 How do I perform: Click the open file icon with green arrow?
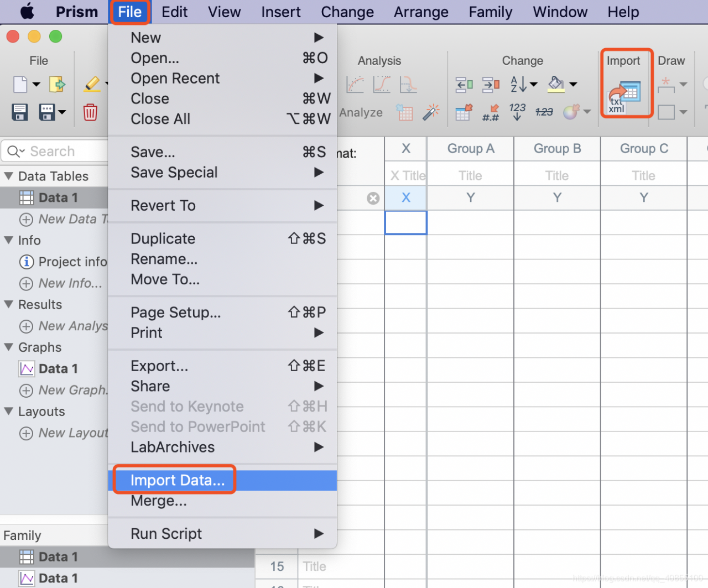[x=57, y=84]
